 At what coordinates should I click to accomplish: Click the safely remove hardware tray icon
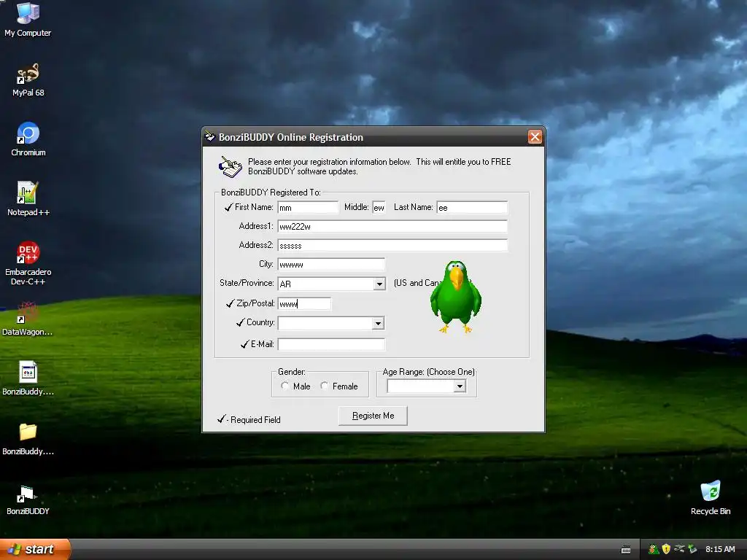coord(679,549)
